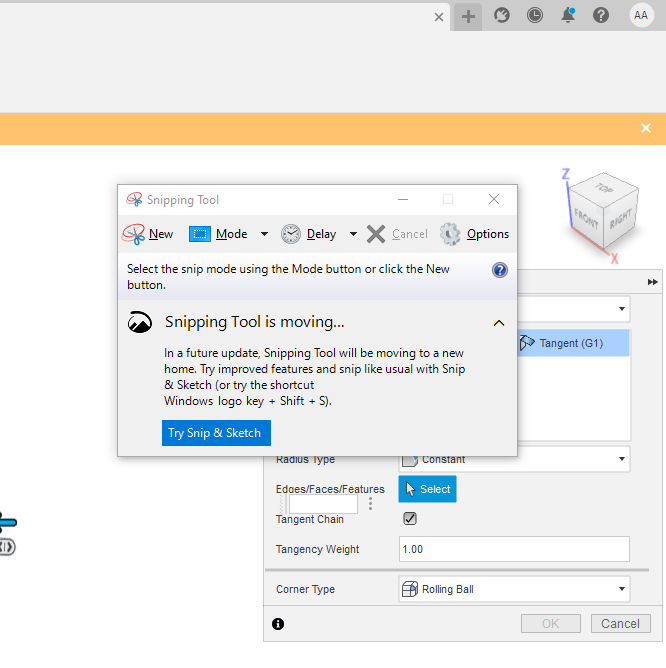Image resolution: width=666 pixels, height=668 pixels.
Task: Click the Snipping Tool scissors title icon
Action: [x=134, y=199]
